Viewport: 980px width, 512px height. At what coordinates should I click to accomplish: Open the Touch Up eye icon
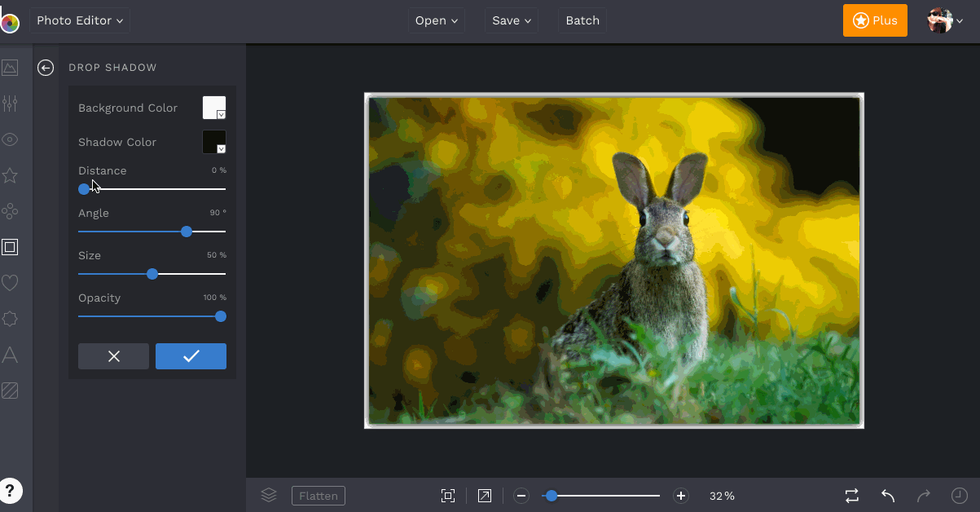(x=10, y=139)
